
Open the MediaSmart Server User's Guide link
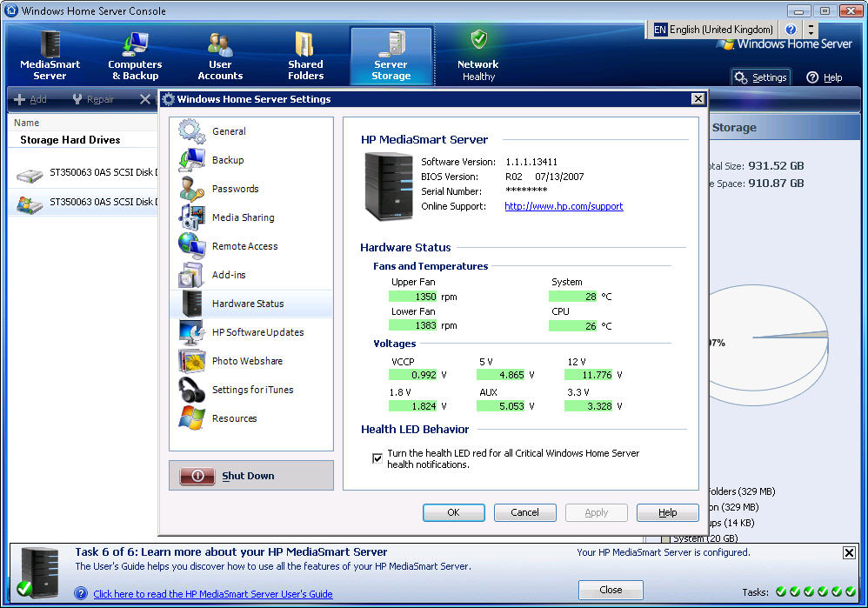(213, 594)
